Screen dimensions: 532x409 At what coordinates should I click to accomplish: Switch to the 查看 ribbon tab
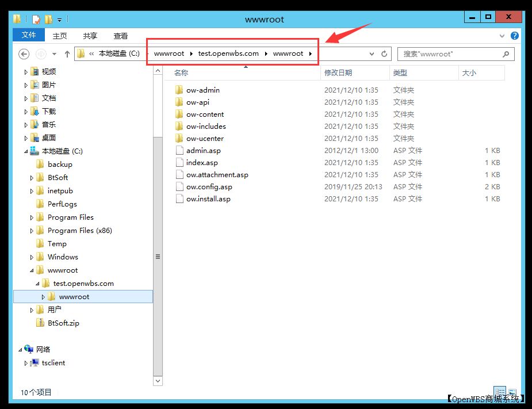(x=121, y=36)
